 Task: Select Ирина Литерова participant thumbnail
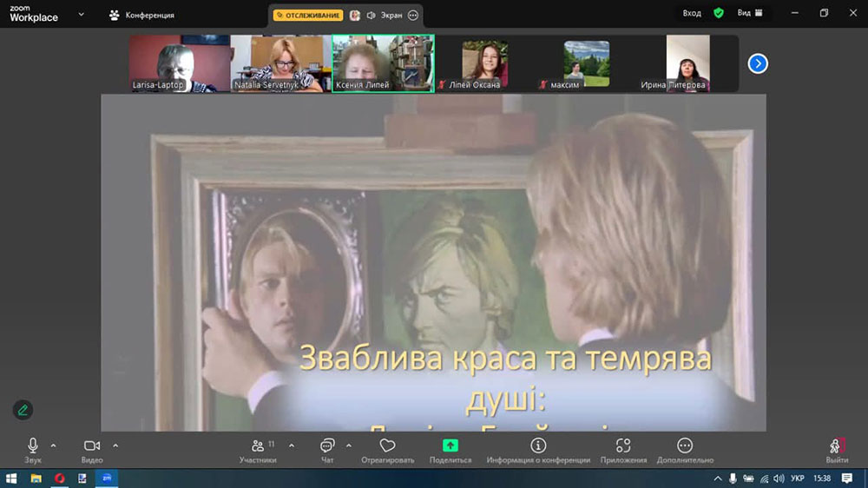pyautogui.click(x=687, y=63)
